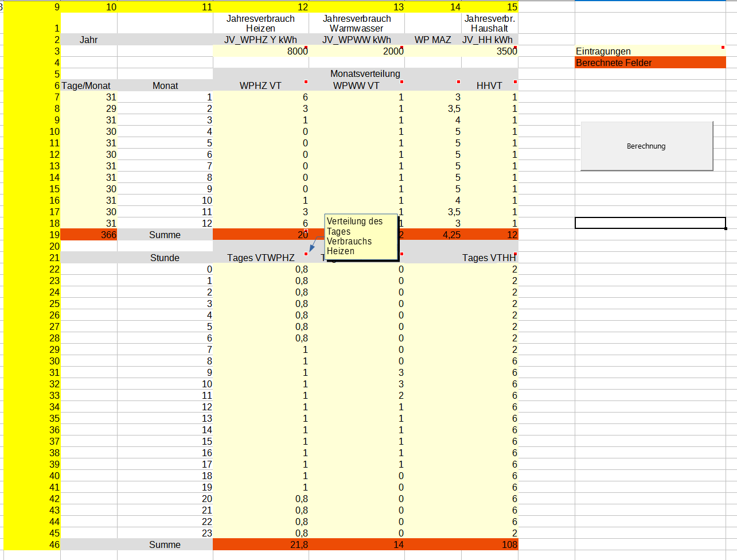Select the cell containing 2000 under JV_WPWW kWh
Viewport: 737px width, 560px height.
coord(356,51)
